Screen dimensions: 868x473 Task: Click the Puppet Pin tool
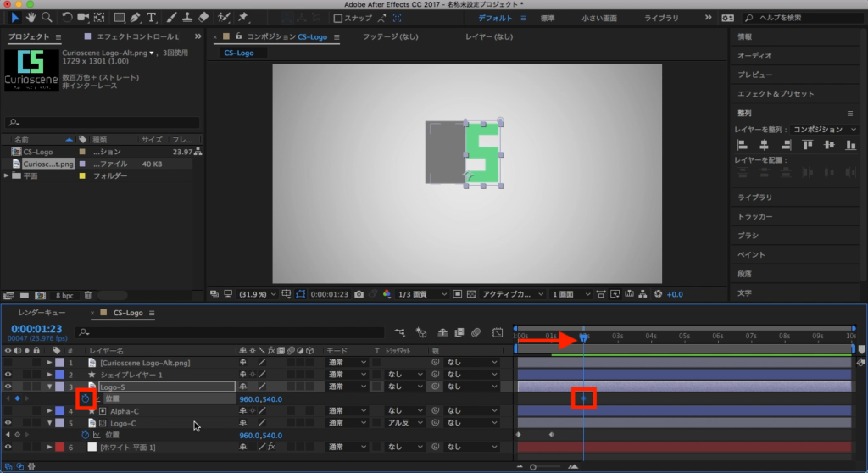click(x=244, y=17)
